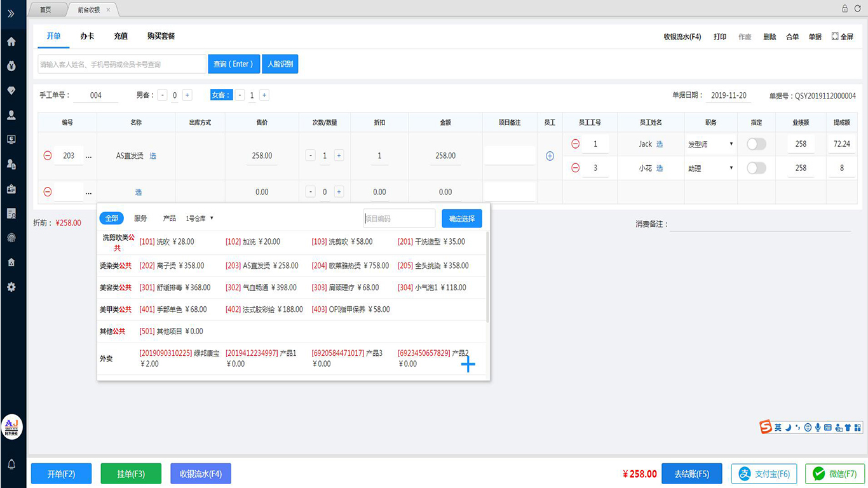Image resolution: width=868 pixels, height=488 pixels.
Task: Open the monitor icon in sidebar
Action: pyautogui.click(x=11, y=140)
